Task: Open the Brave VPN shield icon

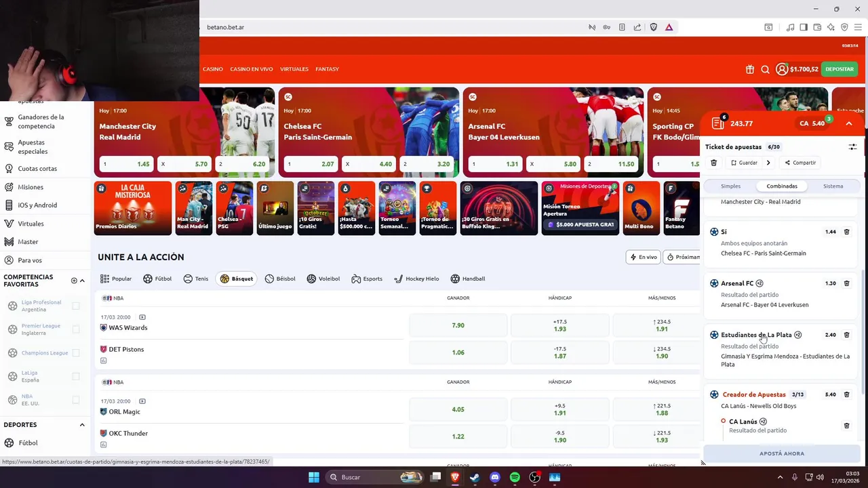Action: click(x=844, y=27)
